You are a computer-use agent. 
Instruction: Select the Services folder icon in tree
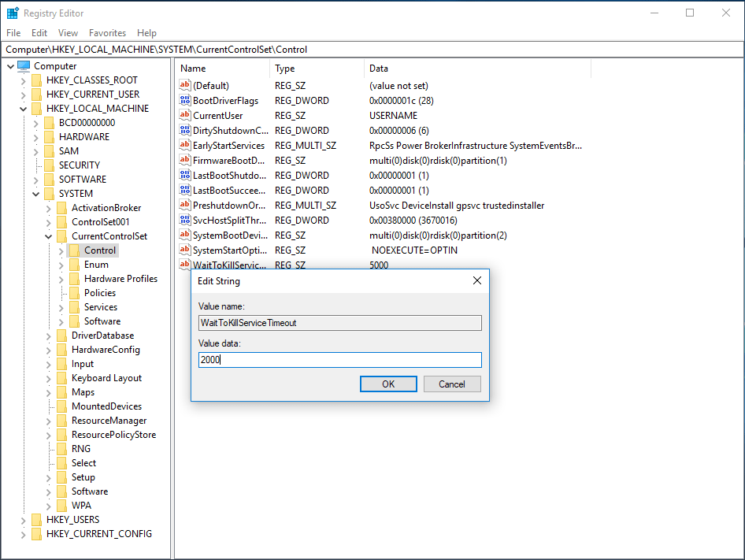click(x=75, y=307)
